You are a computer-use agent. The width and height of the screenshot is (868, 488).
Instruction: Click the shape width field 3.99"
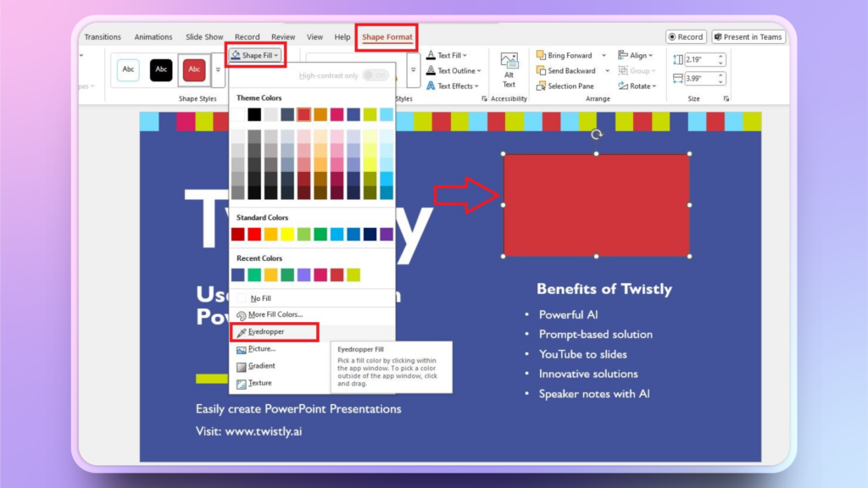(x=701, y=79)
